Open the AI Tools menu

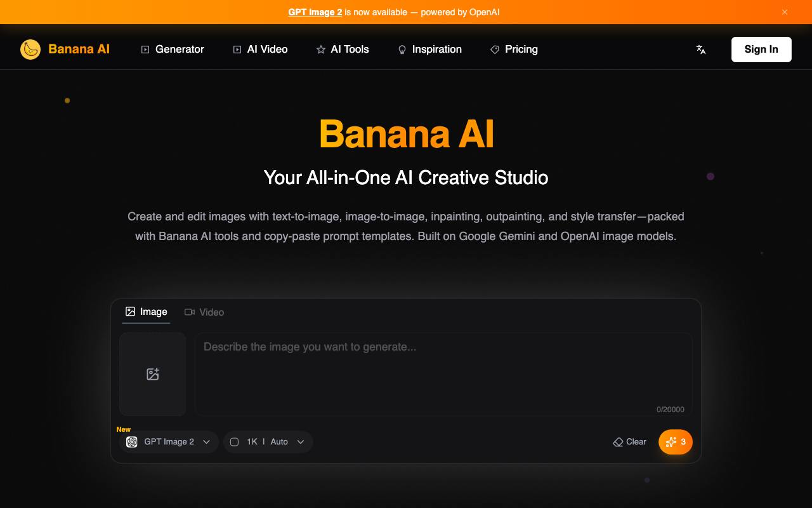(x=343, y=49)
